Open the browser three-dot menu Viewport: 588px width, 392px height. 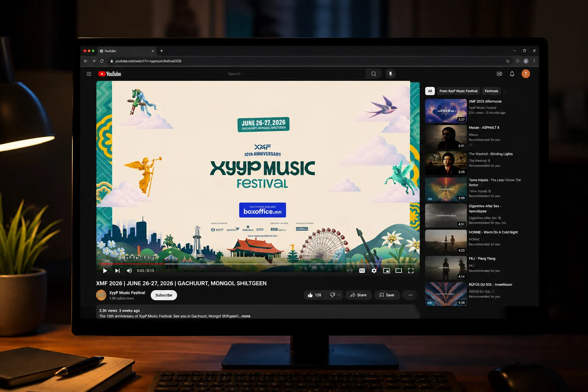pos(534,61)
